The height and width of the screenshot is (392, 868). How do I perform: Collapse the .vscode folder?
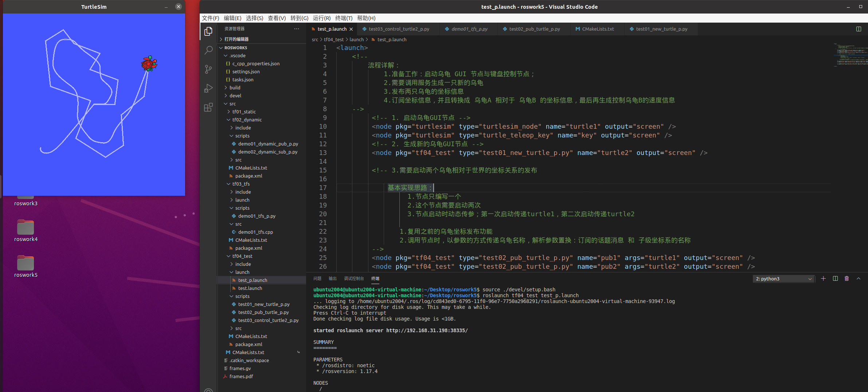coord(262,55)
